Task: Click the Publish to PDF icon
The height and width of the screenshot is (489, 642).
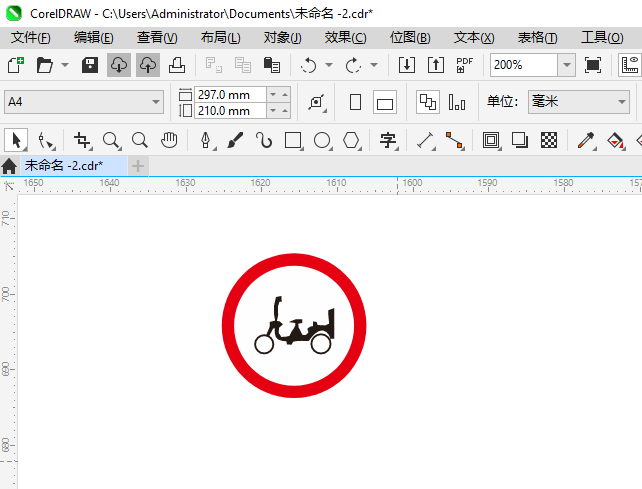Action: pos(465,65)
